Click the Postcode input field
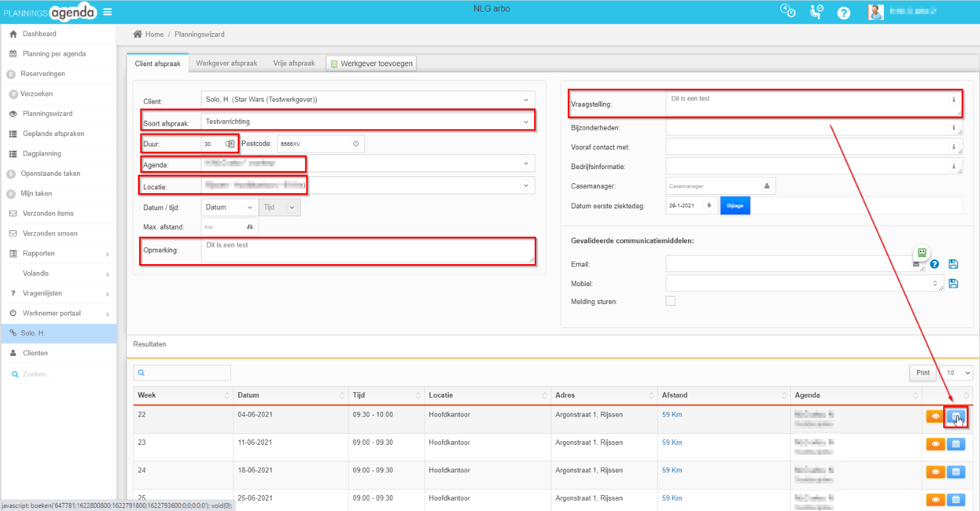 click(314, 144)
